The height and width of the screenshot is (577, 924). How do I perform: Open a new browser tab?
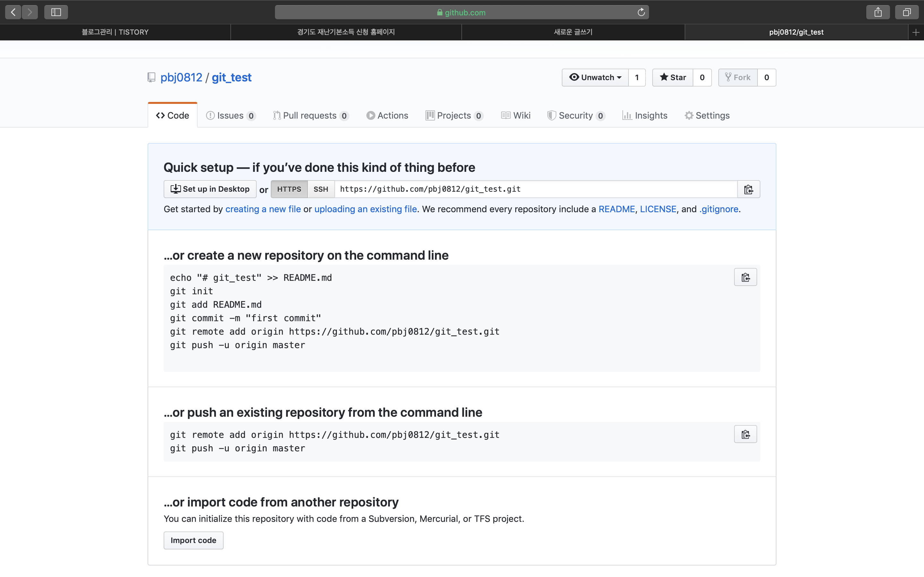916,32
